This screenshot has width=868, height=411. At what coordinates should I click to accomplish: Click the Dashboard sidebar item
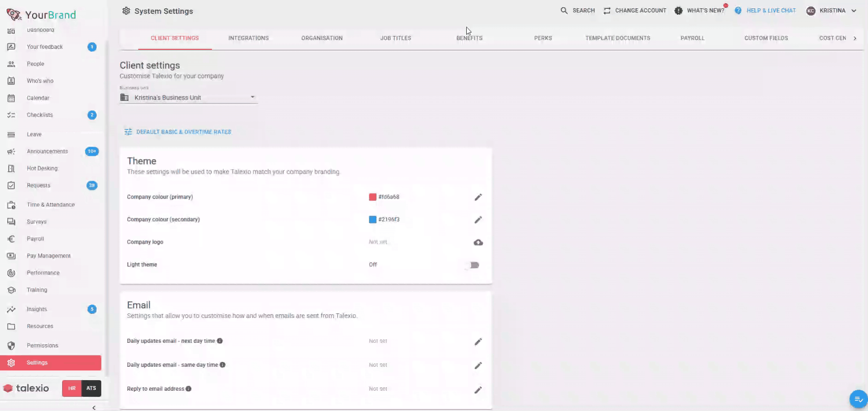pyautogui.click(x=40, y=30)
